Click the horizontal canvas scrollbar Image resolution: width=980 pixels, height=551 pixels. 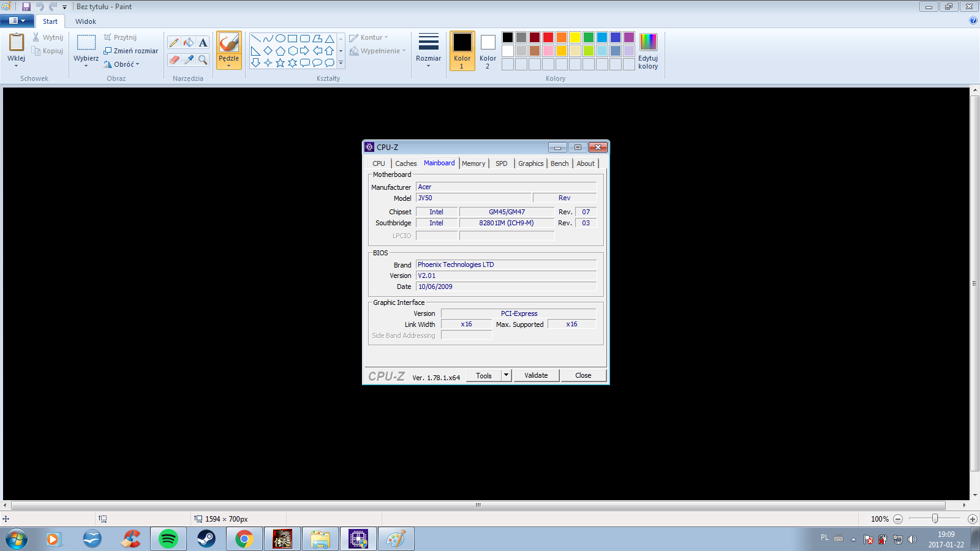pyautogui.click(x=478, y=505)
